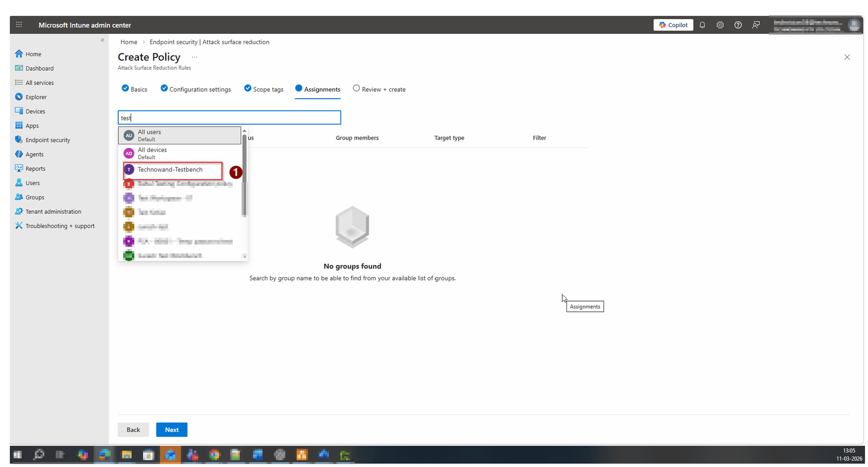Switch to the Configuration settings step
Image resolution: width=868 pixels, height=467 pixels.
196,89
